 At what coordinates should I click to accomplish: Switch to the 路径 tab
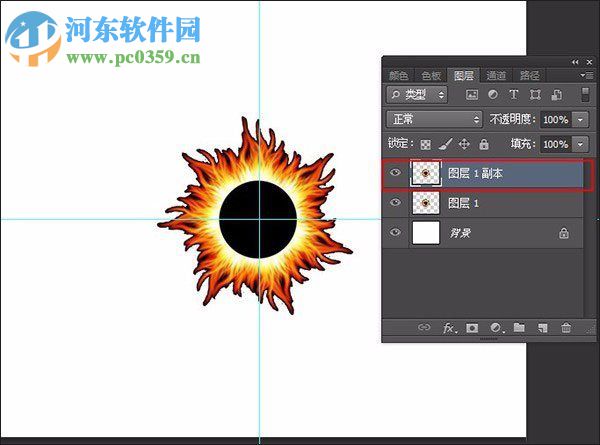530,75
